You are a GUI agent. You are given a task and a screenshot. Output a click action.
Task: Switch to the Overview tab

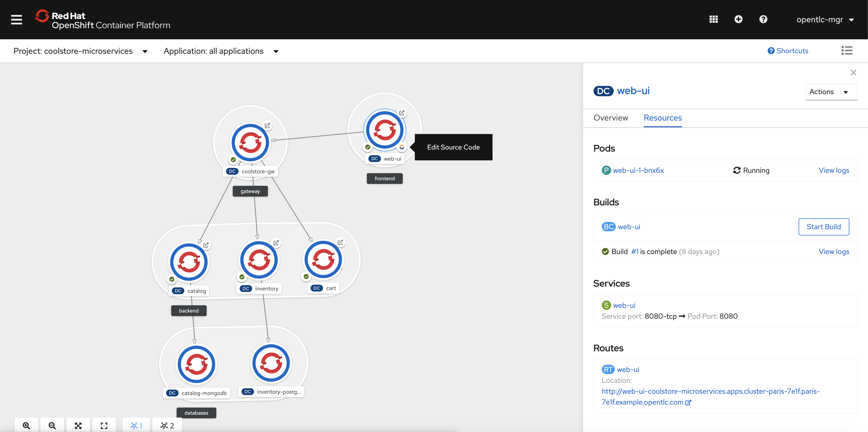point(611,118)
